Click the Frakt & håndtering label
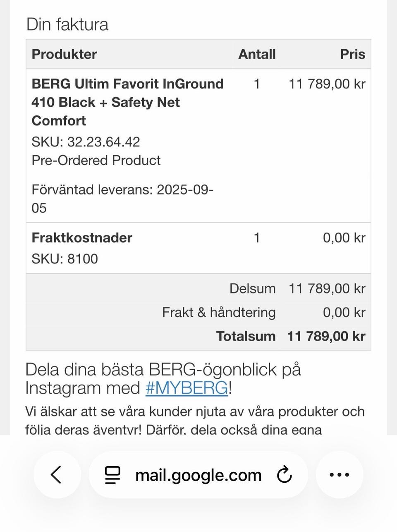The height and width of the screenshot is (532, 397). (x=219, y=312)
